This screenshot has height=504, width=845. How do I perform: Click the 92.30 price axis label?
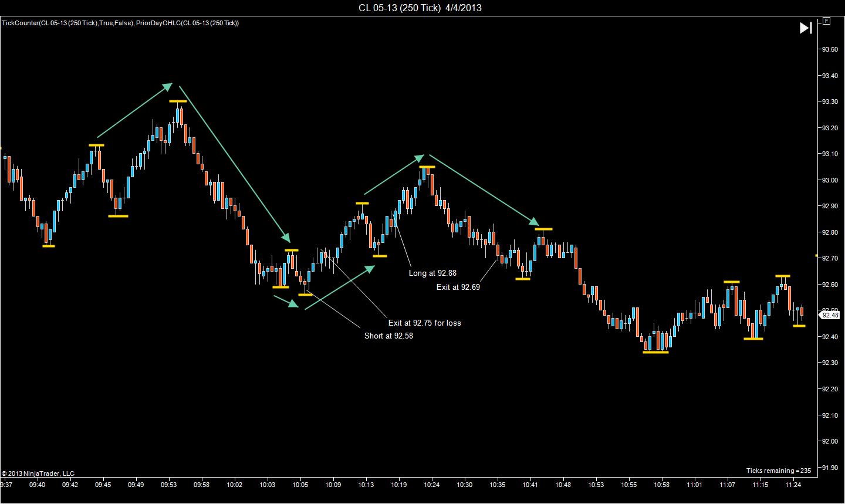click(830, 363)
